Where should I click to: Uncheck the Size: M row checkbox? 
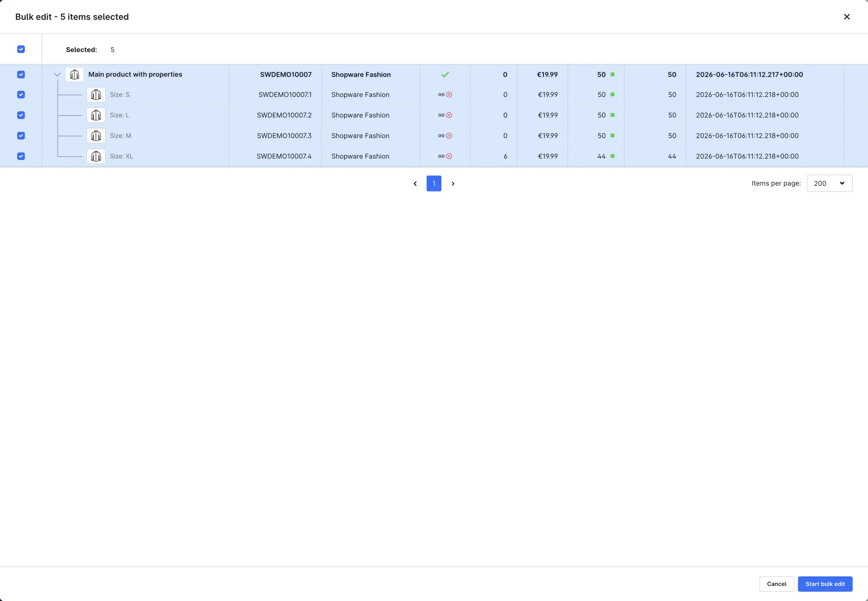pos(21,136)
